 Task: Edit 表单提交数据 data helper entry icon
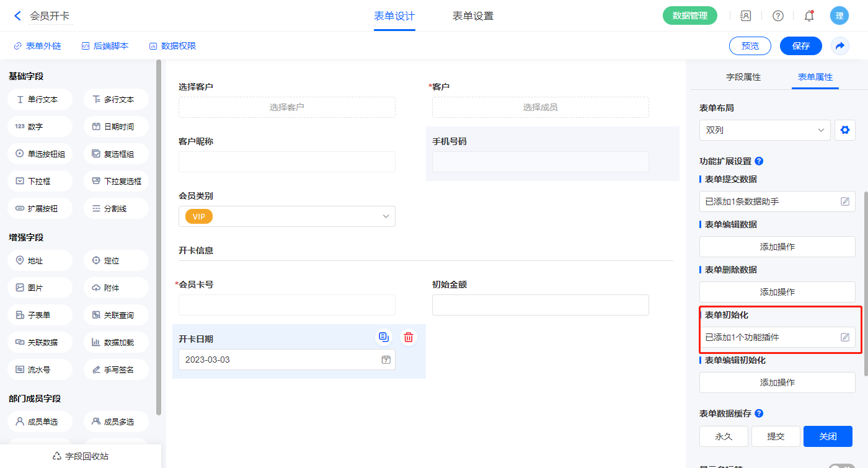click(x=844, y=201)
